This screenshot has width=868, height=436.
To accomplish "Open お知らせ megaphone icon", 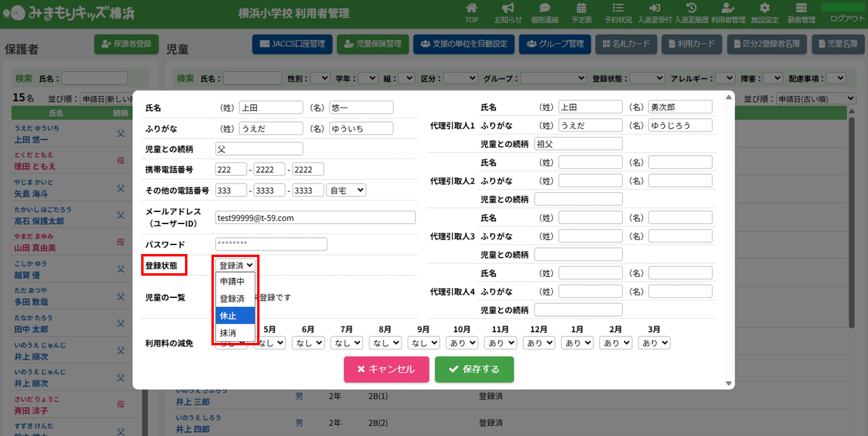I will (x=508, y=13).
